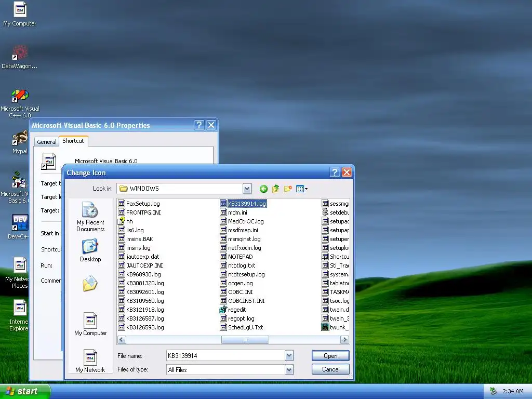Go to My Computer in places bar
532x399 pixels.
click(x=90, y=324)
